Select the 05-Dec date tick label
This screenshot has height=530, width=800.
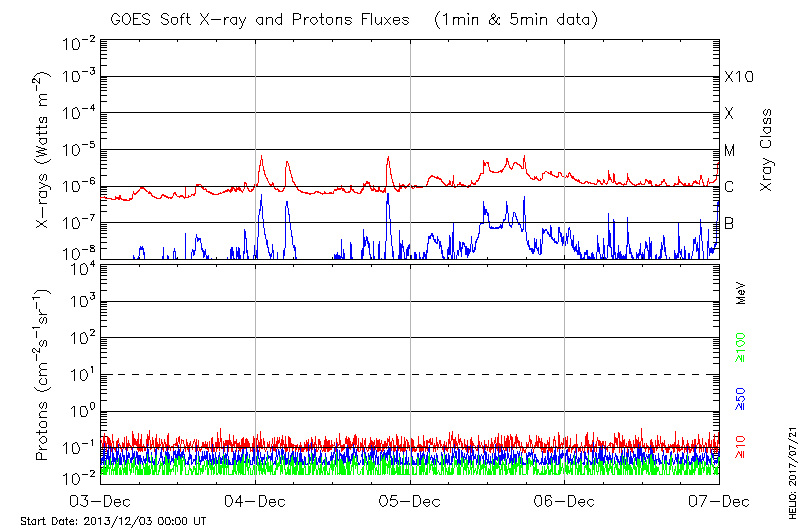click(x=410, y=500)
